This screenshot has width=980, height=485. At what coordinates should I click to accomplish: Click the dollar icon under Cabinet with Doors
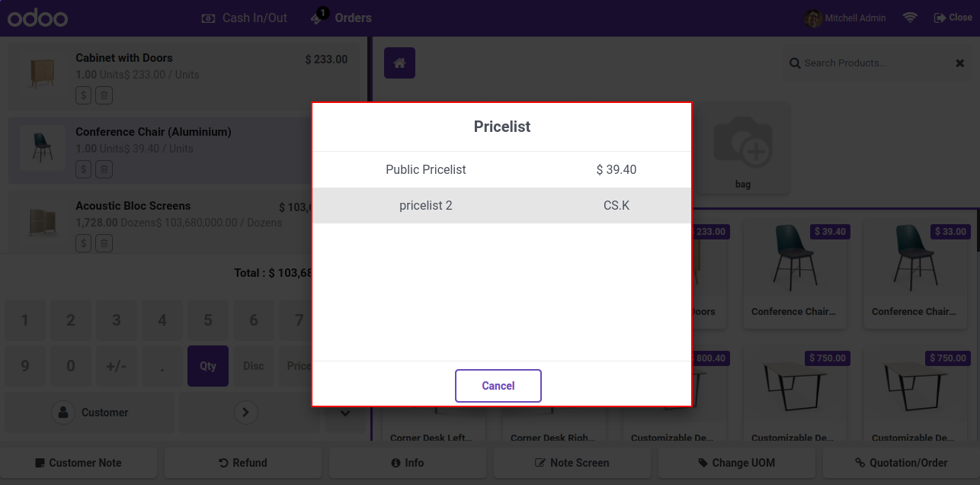[x=84, y=95]
